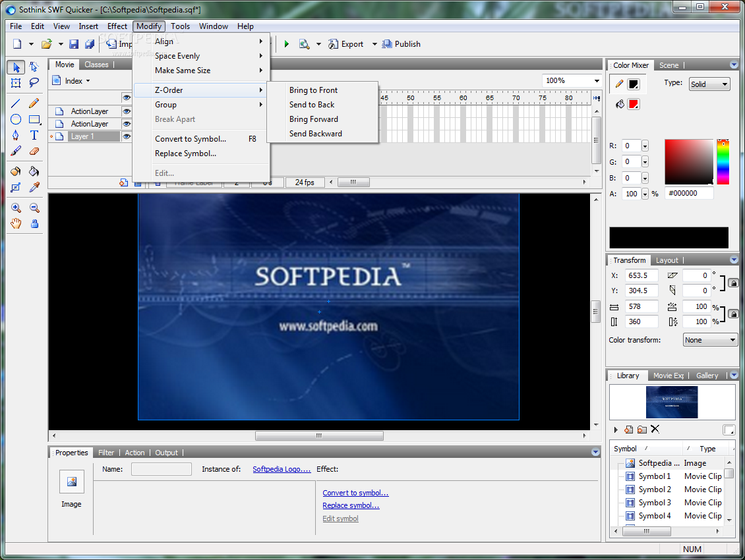This screenshot has height=560, width=745.
Task: Click the New document icon
Action: pos(18,44)
